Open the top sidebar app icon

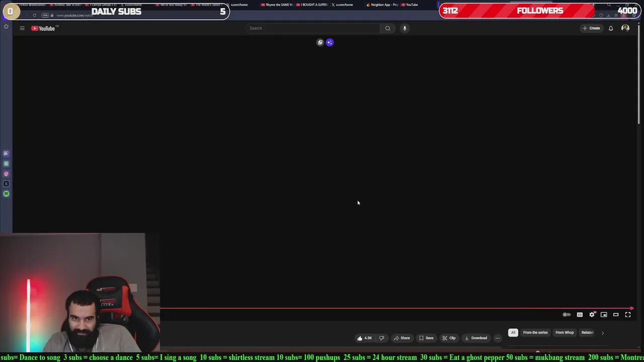point(6,153)
